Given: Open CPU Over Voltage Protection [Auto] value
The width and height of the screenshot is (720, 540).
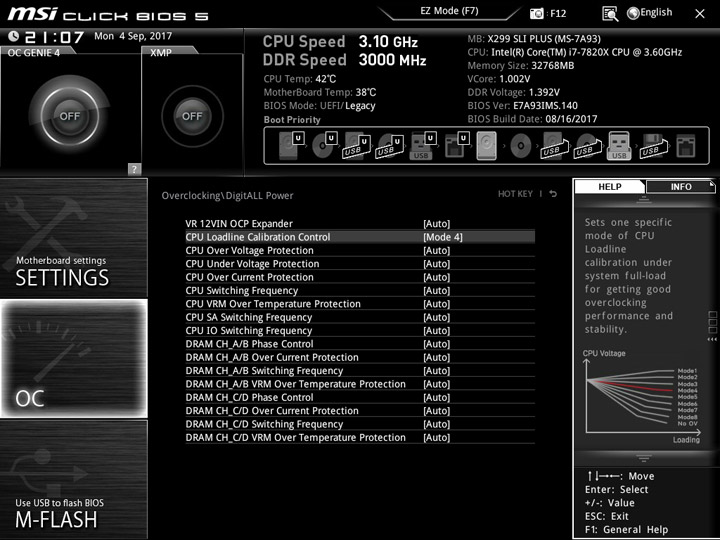Looking at the screenshot, I should [x=437, y=250].
